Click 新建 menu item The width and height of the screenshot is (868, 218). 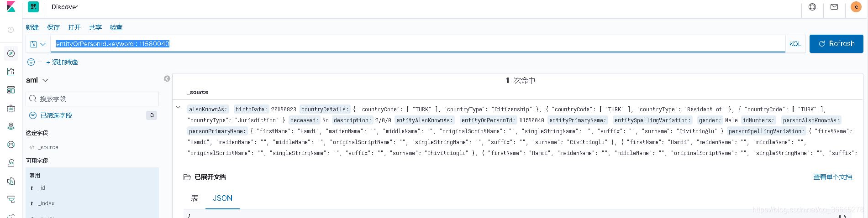[x=32, y=27]
